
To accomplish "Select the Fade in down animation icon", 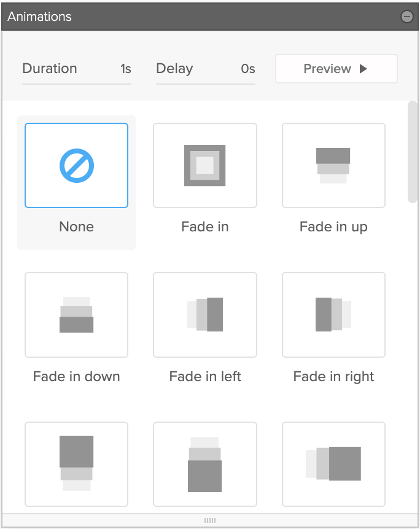I will point(76,315).
